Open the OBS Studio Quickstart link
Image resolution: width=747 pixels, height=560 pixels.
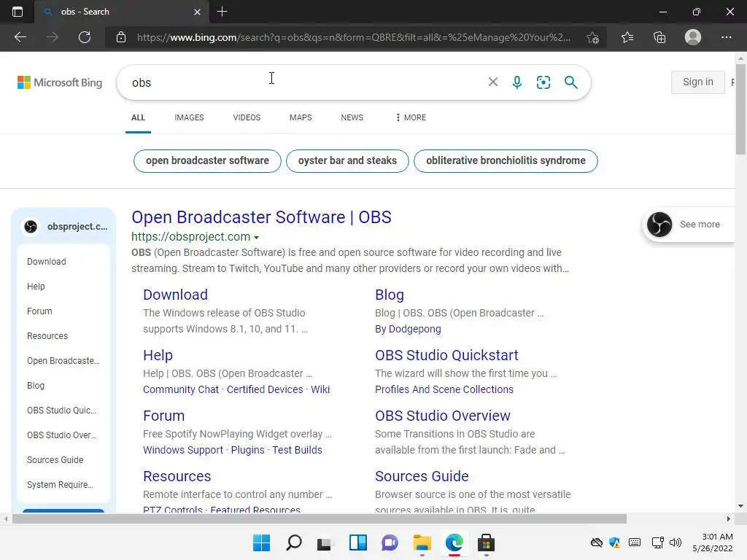(446, 355)
